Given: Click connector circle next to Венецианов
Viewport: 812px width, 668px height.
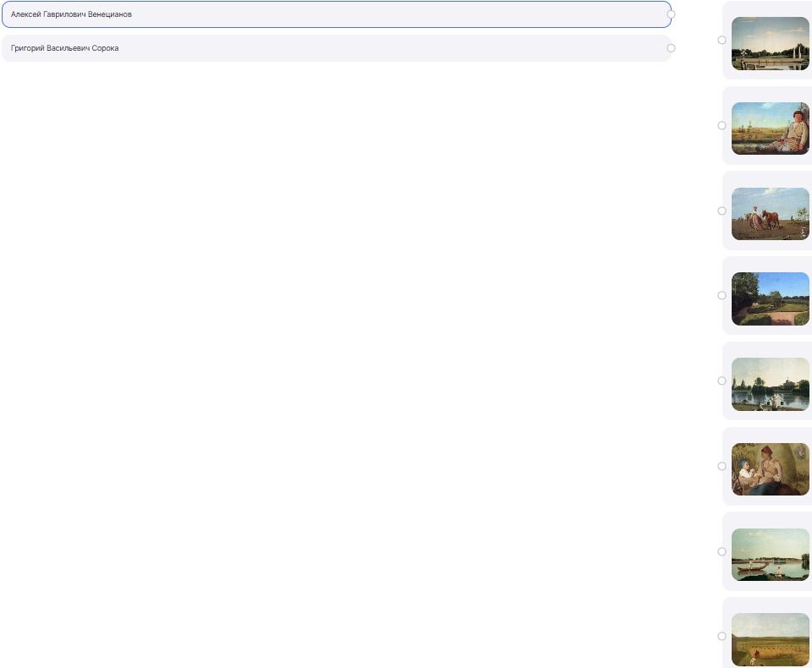Looking at the screenshot, I should point(671,14).
